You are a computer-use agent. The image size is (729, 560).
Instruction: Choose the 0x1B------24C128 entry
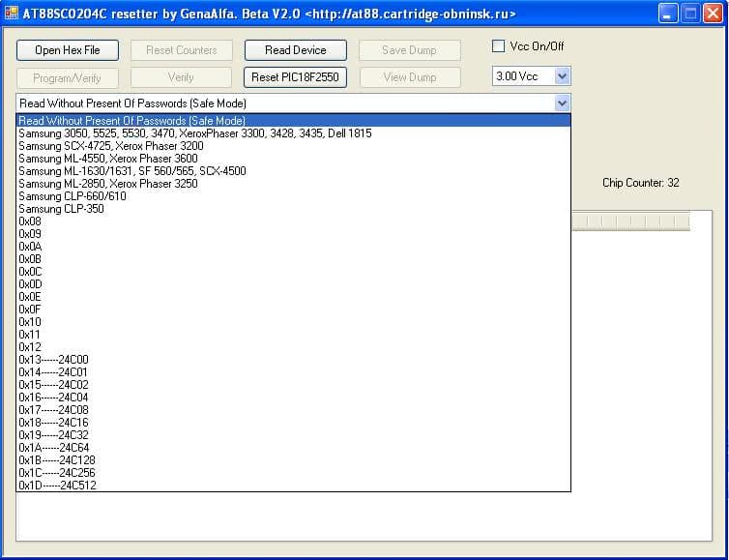[x=293, y=460]
